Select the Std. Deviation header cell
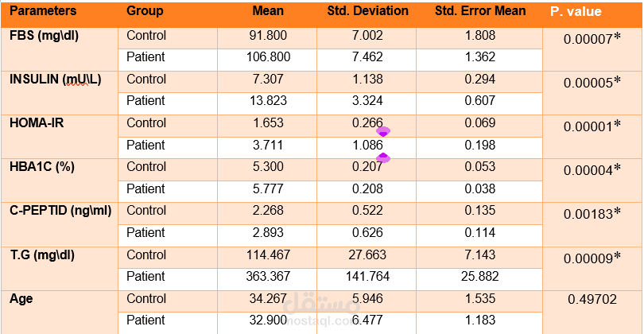Image resolution: width=644 pixels, height=334 pixels. tap(367, 10)
